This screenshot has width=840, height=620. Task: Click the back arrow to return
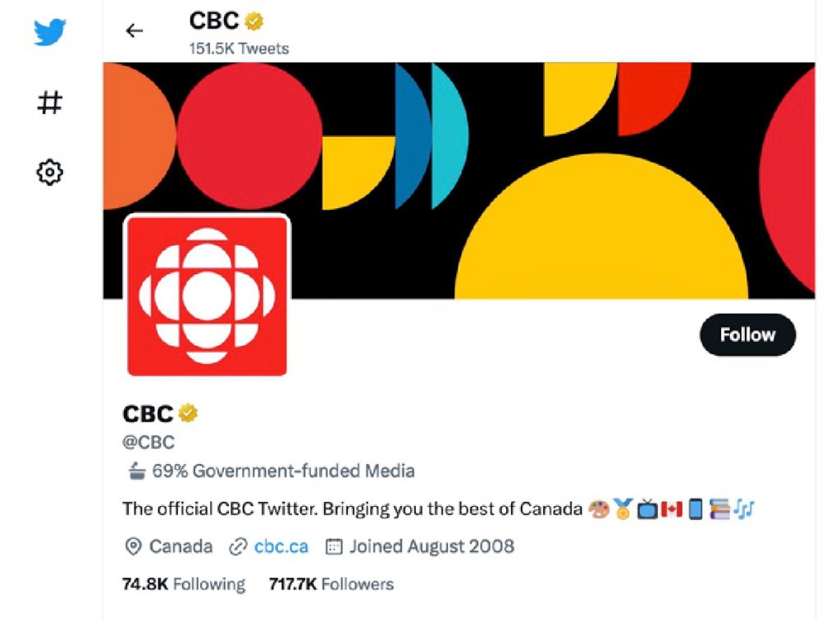[134, 30]
